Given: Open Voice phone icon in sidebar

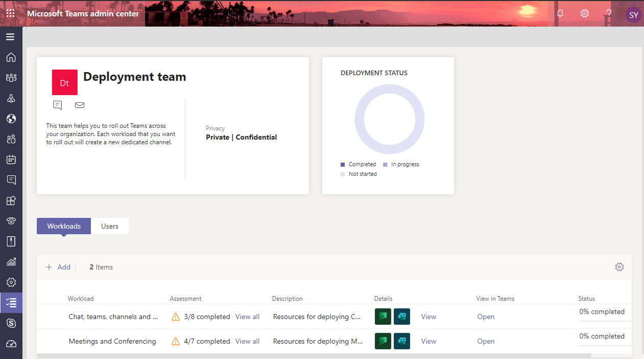Looking at the screenshot, I should [x=11, y=221].
